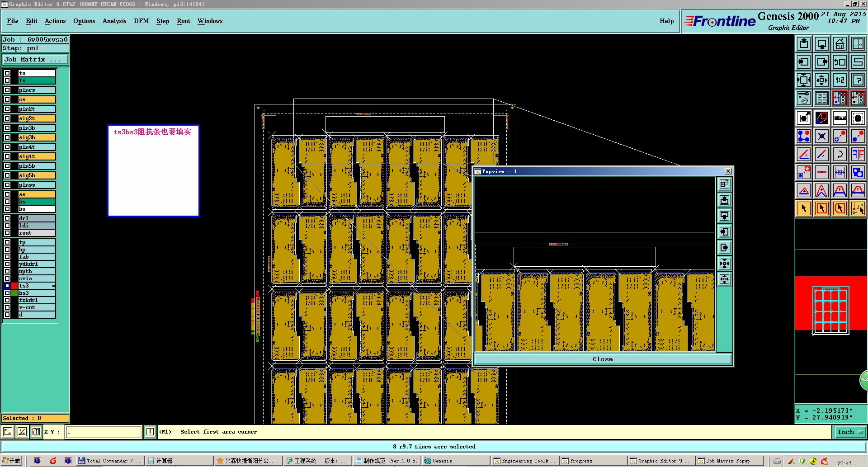
Task: Toggle the 'rout' layer checkbox
Action: [7, 233]
